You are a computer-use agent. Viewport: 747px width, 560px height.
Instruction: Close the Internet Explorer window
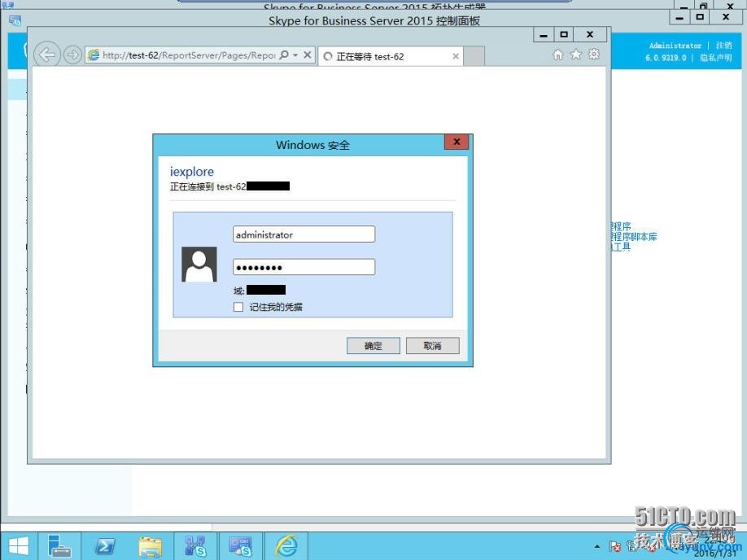(590, 35)
